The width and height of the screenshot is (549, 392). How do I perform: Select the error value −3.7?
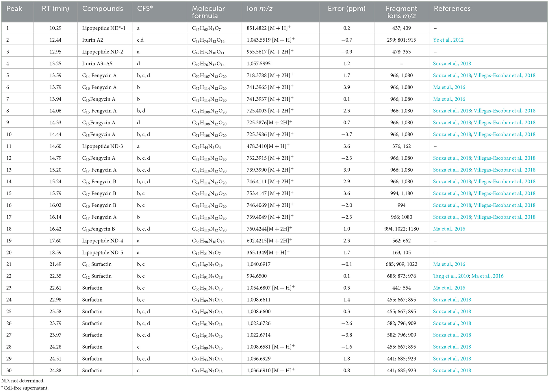click(x=346, y=134)
